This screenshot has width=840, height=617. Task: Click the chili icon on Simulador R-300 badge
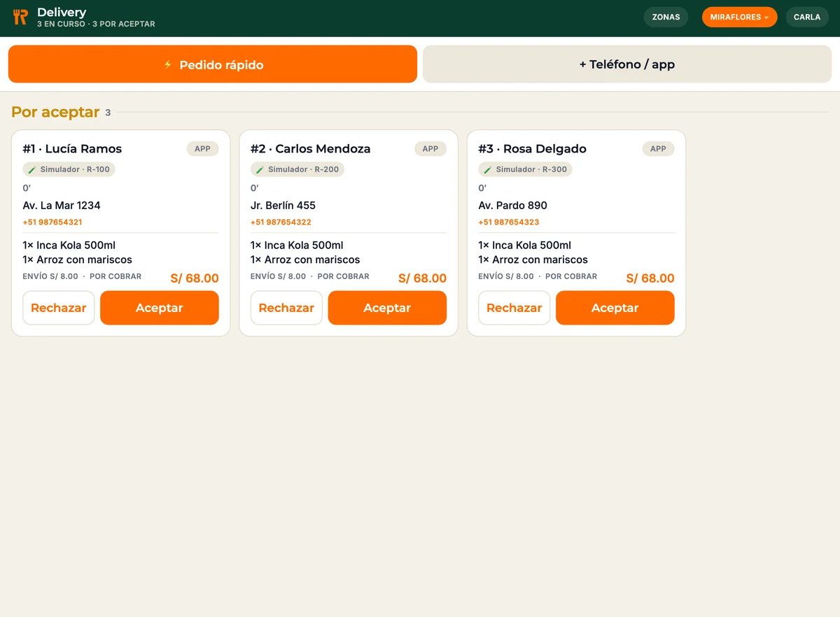coord(488,170)
